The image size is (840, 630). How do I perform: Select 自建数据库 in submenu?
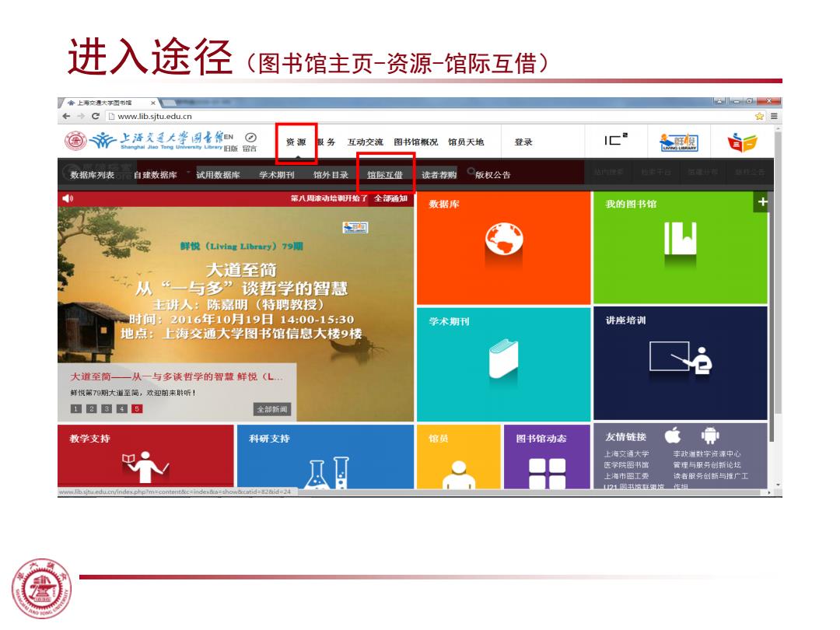click(156, 175)
